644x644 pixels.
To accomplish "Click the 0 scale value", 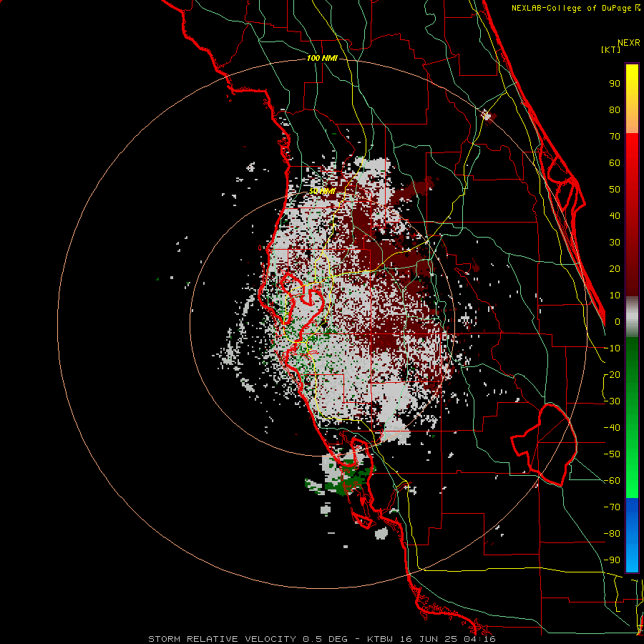I will (x=618, y=322).
